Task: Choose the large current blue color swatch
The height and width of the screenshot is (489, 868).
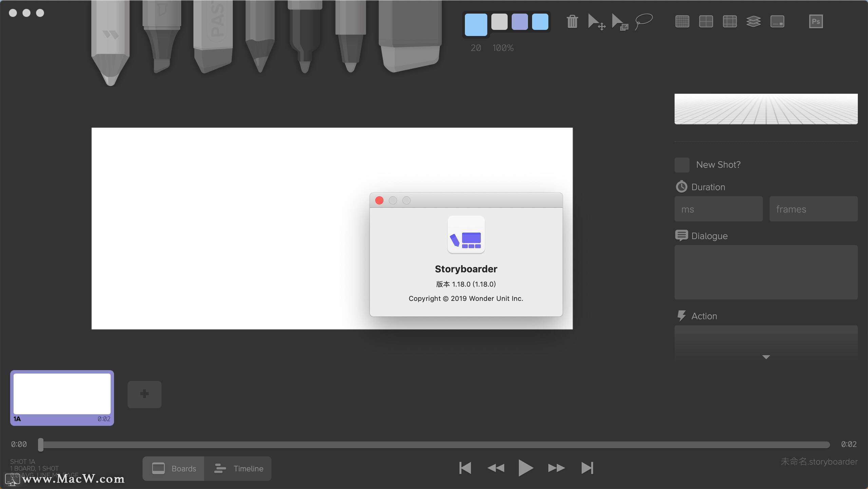Action: point(476,24)
